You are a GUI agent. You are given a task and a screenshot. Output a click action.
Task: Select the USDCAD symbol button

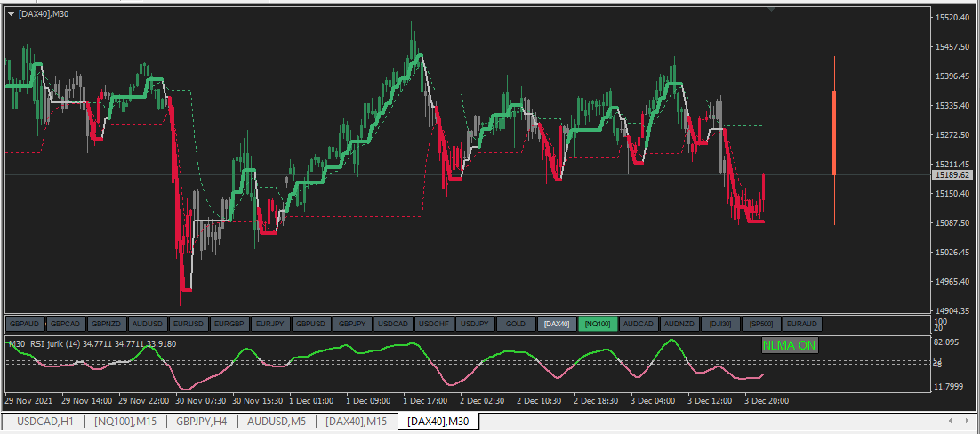click(x=394, y=324)
